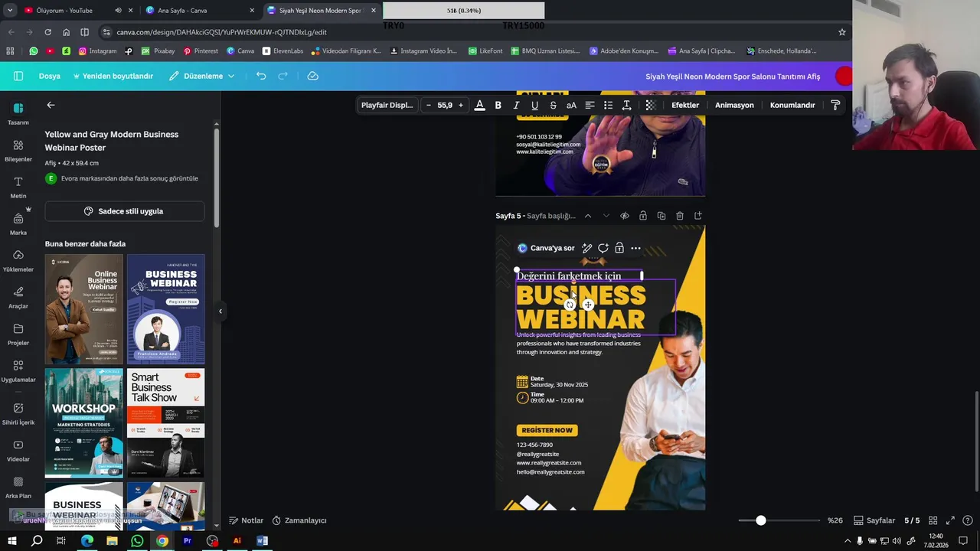The width and height of the screenshot is (980, 551).
Task: Open Sayfalar page thumbnails view
Action: [874, 520]
